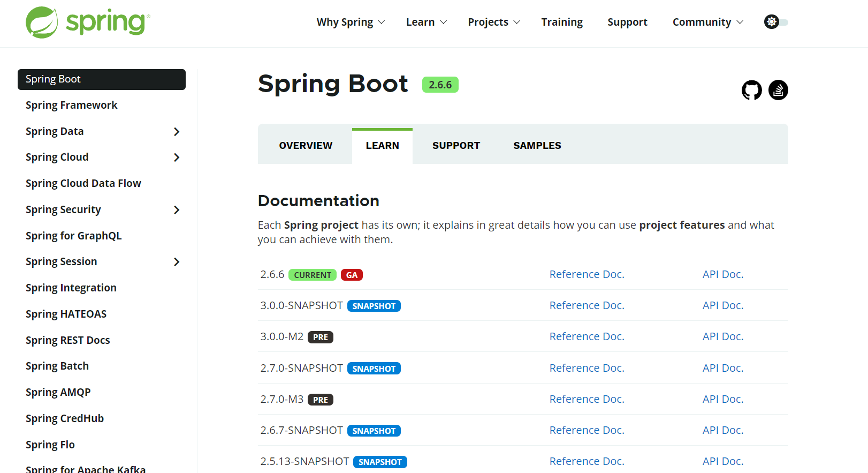Open Spring CredHub project

(65, 419)
